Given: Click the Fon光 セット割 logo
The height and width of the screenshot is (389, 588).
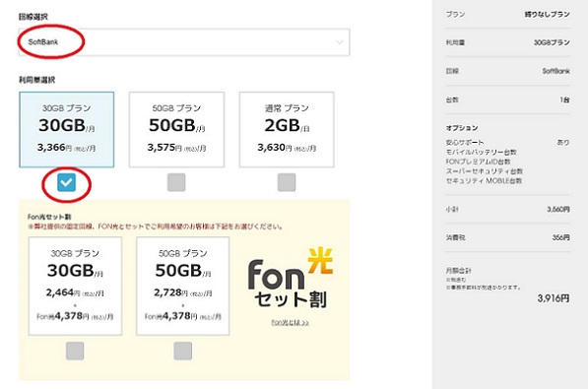Looking at the screenshot, I should coord(291,278).
